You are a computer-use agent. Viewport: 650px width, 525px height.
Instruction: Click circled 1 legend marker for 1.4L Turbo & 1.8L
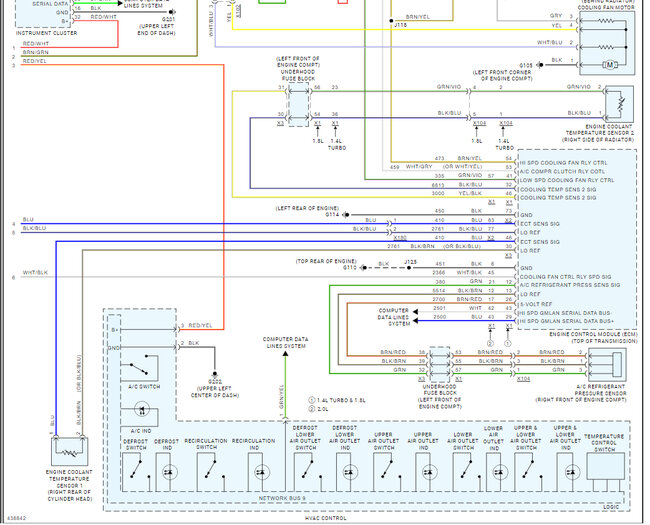pos(312,400)
